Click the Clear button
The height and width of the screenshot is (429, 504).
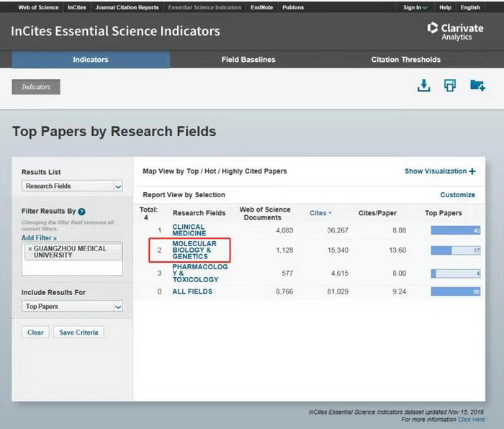(x=35, y=333)
